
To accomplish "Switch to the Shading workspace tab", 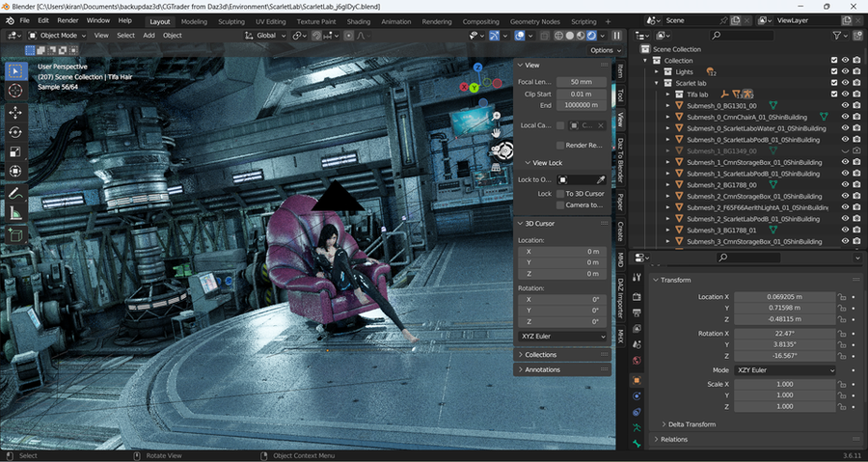I will coord(358,20).
